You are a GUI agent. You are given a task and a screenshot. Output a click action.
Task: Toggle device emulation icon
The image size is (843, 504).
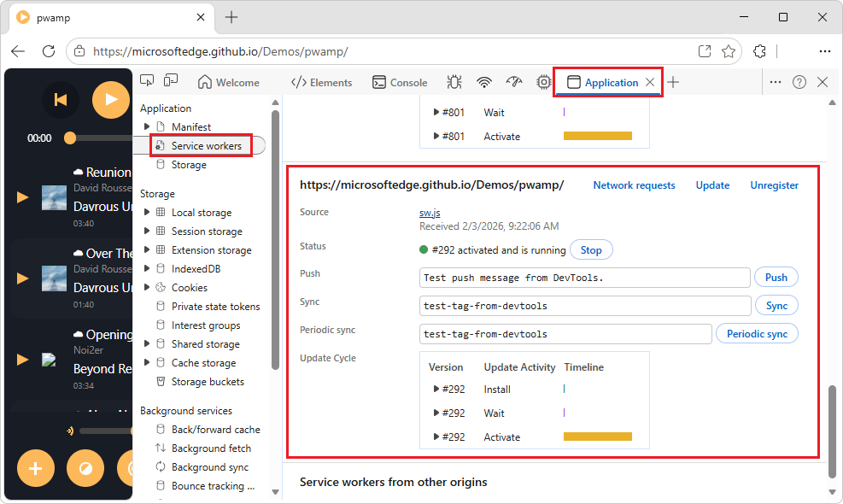[x=171, y=81]
